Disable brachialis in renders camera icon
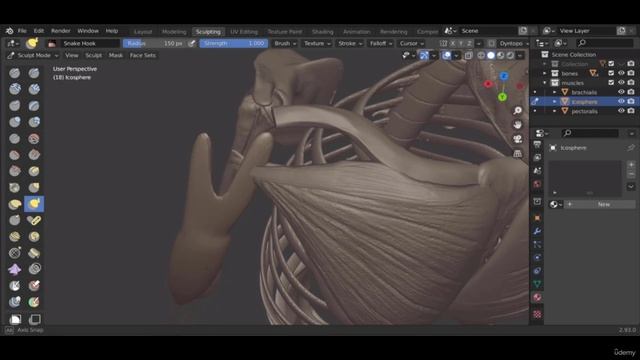 click(631, 92)
